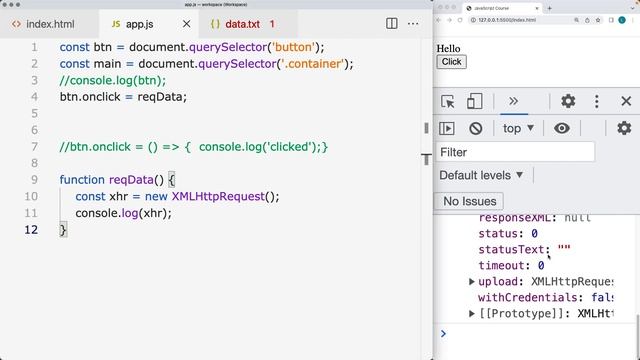This screenshot has width=640, height=360.
Task: Expand the upload property in console
Action: point(471,282)
